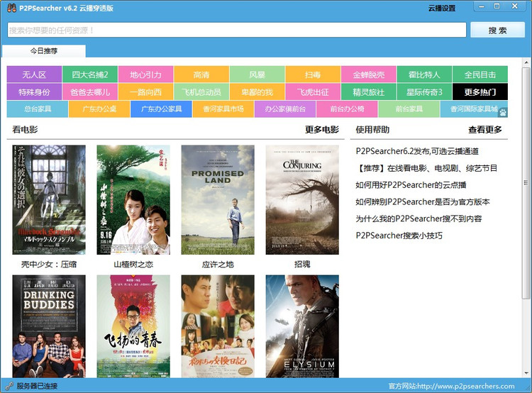Open the 特殊身份 tag
The height and width of the screenshot is (393, 532).
pyautogui.click(x=34, y=92)
